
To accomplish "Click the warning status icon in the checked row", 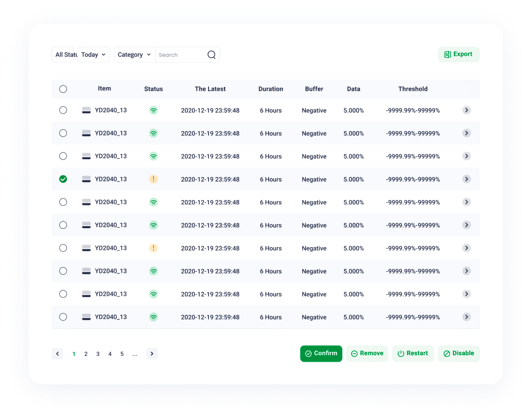I will tap(153, 179).
